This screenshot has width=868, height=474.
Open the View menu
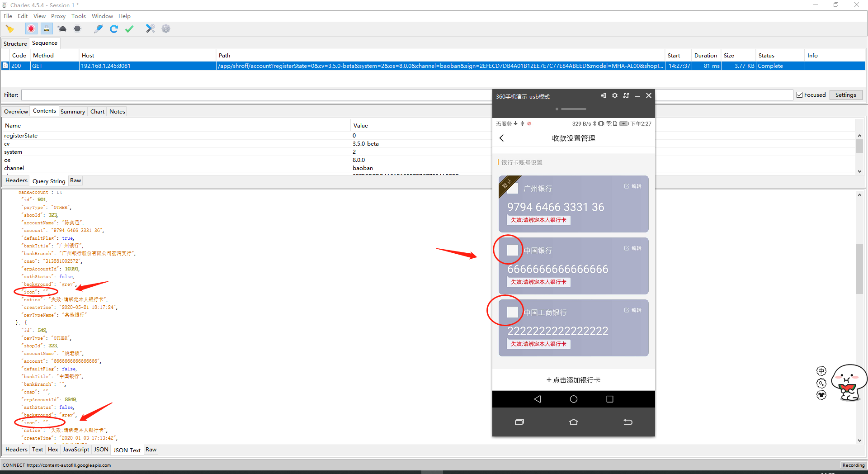[x=39, y=16]
